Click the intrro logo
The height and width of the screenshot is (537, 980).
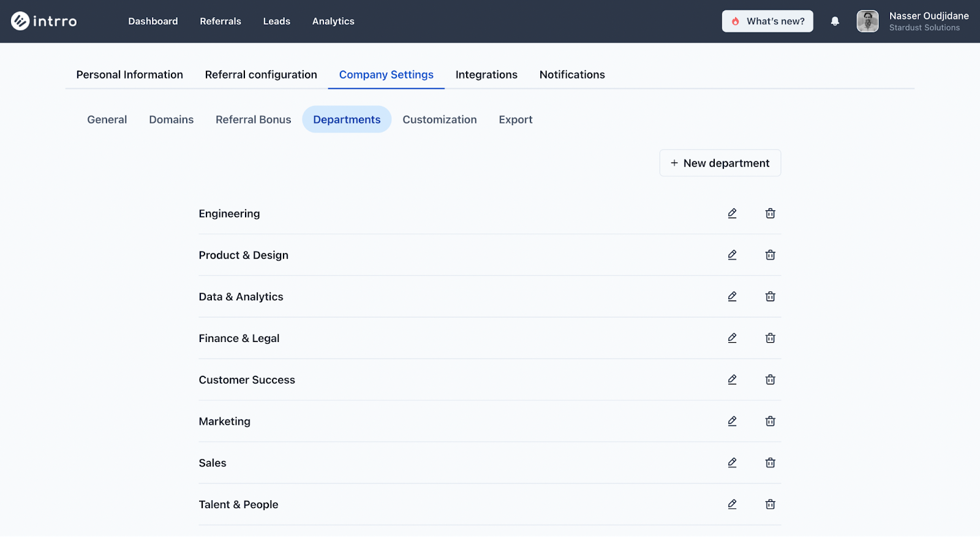point(44,21)
